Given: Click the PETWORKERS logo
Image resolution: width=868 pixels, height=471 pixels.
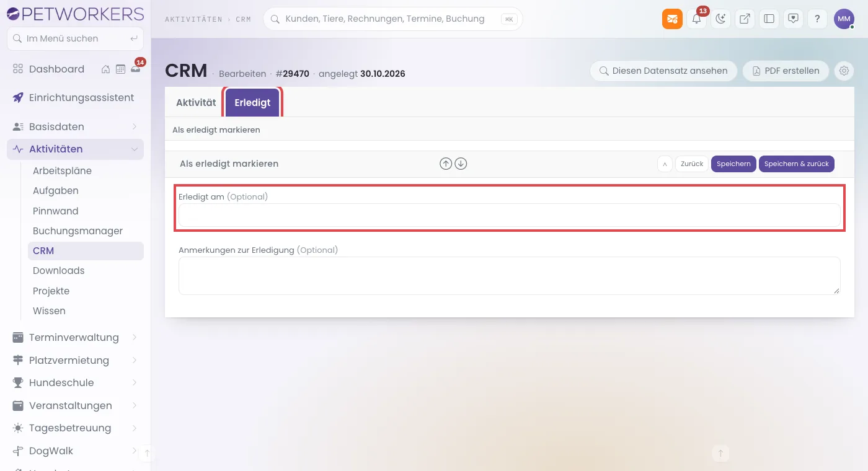Looking at the screenshot, I should pos(75,14).
